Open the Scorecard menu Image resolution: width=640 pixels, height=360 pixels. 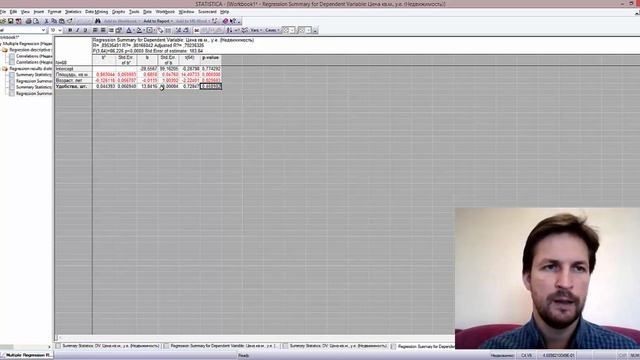point(207,12)
